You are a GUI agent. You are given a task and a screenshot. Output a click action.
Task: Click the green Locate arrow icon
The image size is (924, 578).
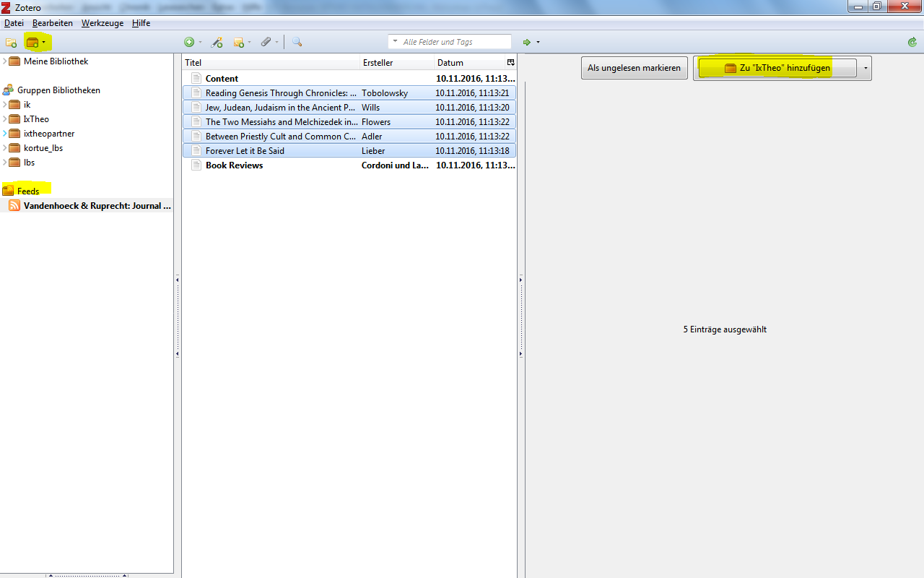coord(527,43)
